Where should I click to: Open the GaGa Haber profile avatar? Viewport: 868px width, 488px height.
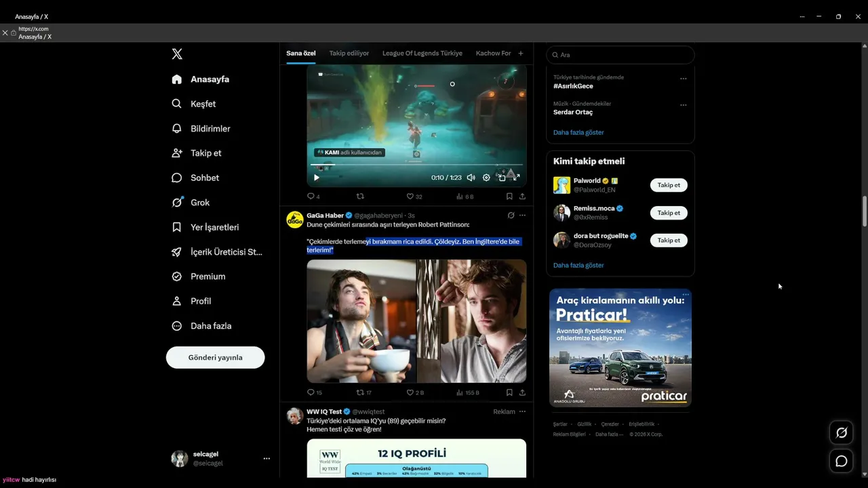(x=295, y=220)
